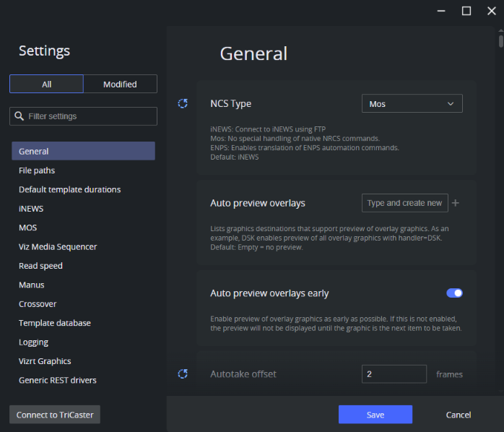Reset Autotake offset to default icon
The width and height of the screenshot is (504, 432).
click(x=183, y=374)
